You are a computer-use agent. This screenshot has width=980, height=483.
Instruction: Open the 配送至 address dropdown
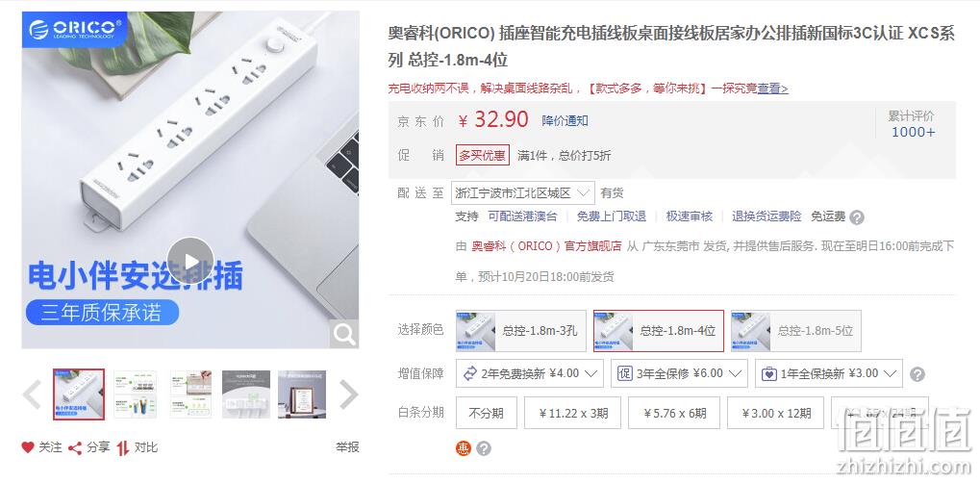click(523, 192)
